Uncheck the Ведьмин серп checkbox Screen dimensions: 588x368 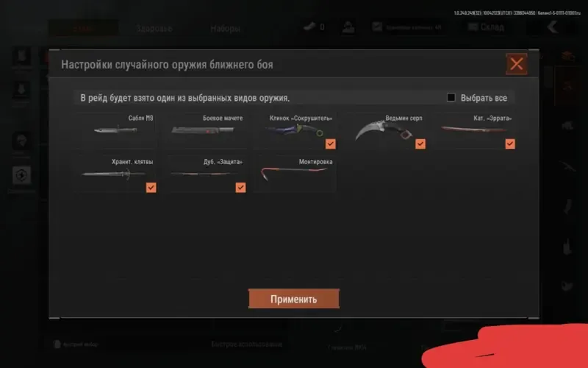tap(420, 144)
